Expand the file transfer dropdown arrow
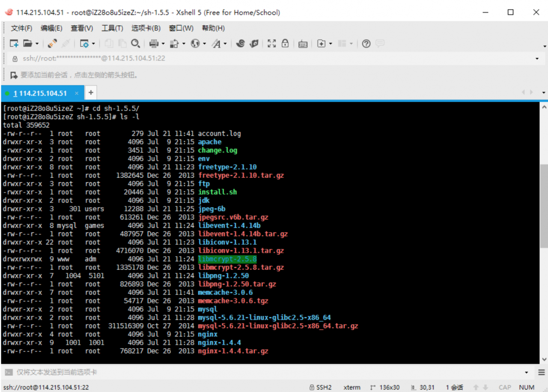The width and height of the screenshot is (548, 392). click(x=184, y=44)
